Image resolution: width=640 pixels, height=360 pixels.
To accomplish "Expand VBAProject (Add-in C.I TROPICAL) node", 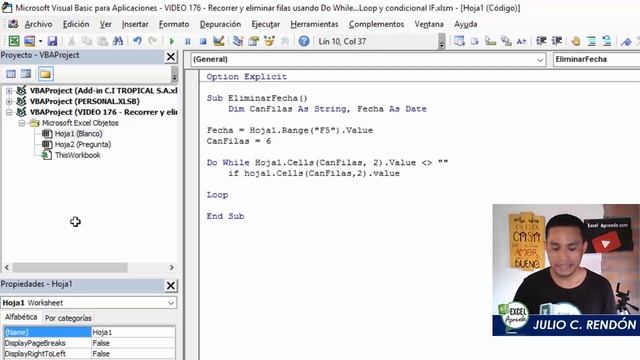I will [x=9, y=91].
